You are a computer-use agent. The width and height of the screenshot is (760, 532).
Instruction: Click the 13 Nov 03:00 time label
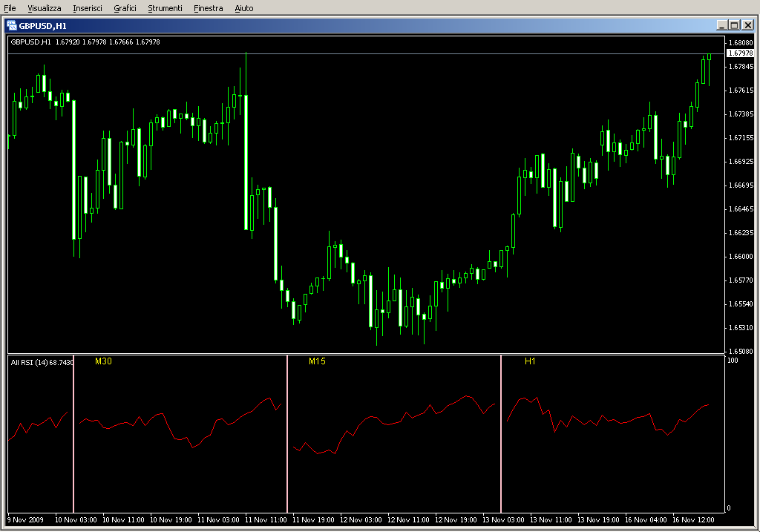(503, 520)
